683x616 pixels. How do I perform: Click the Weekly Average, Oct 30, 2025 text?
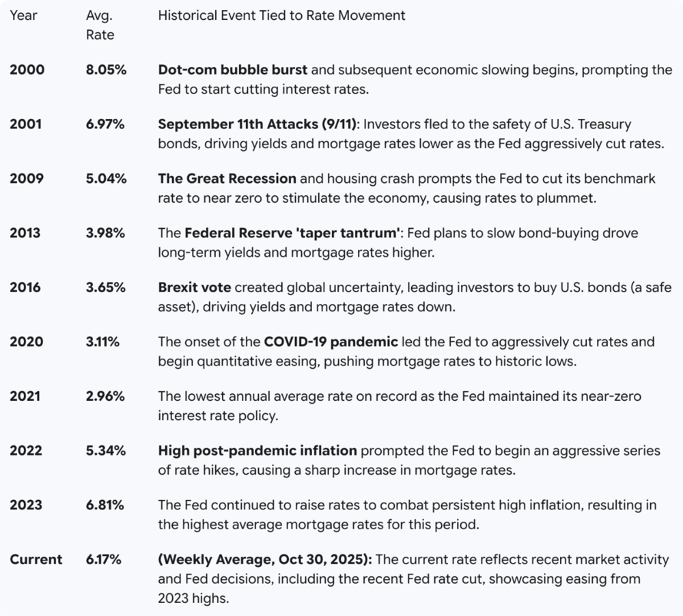tap(265, 560)
